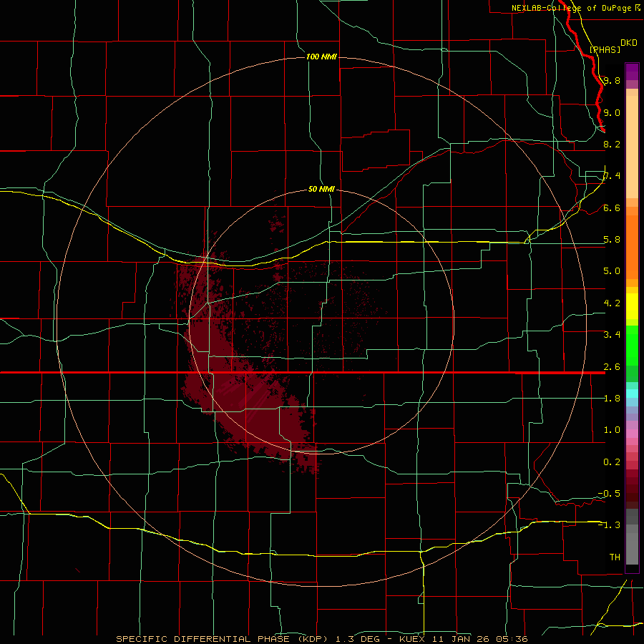
Task: Select the 9.8 value on the color scale
Action: point(612,80)
